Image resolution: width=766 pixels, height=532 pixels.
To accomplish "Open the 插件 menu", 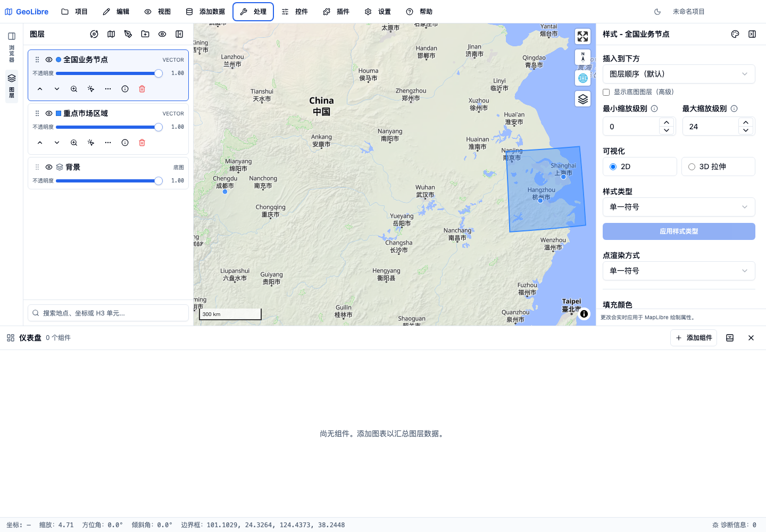I will pos(336,12).
